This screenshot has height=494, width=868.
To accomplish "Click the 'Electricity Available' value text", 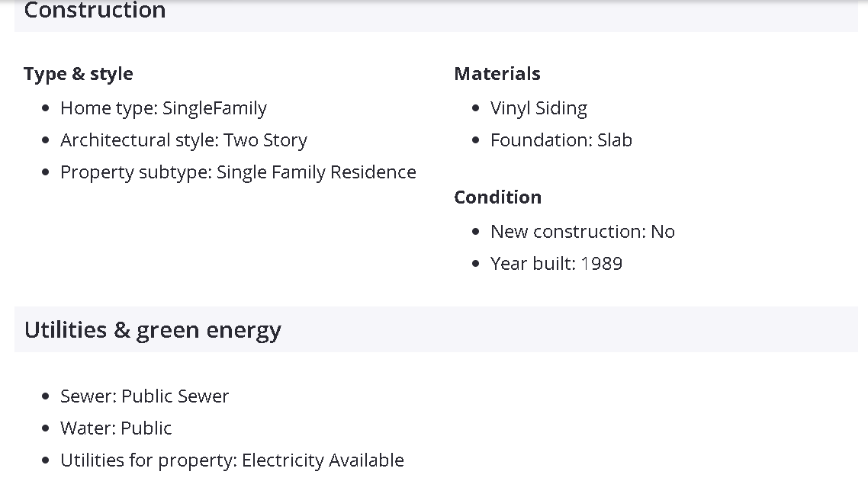I will pos(323,460).
